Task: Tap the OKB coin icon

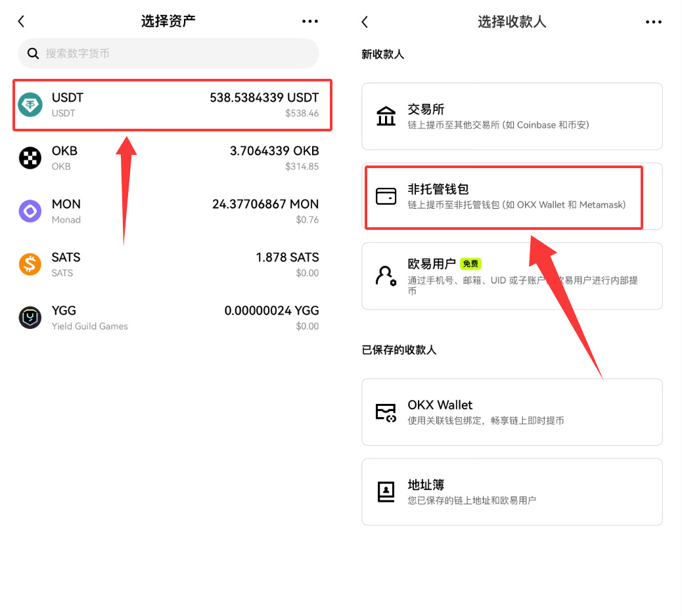Action: tap(30, 158)
